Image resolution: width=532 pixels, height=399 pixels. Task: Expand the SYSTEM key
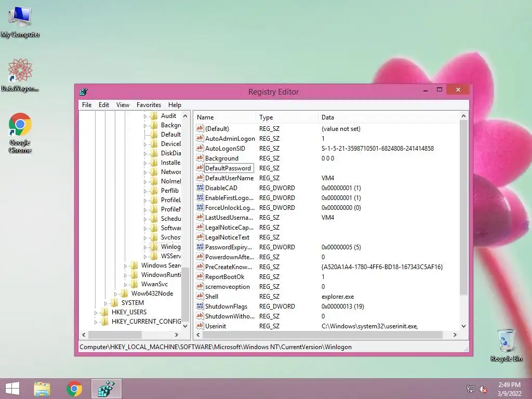(106, 303)
